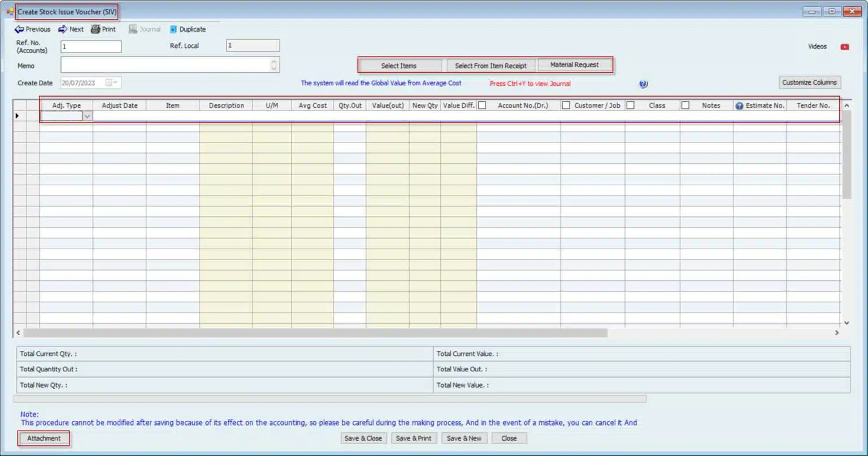Click the Value Diff. column header
868x456 pixels.
(459, 106)
